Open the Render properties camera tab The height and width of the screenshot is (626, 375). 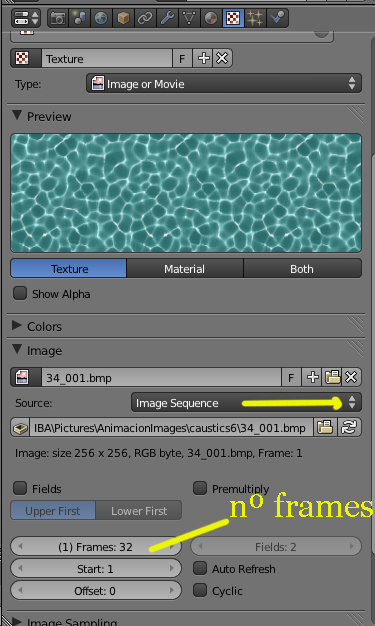coord(58,18)
